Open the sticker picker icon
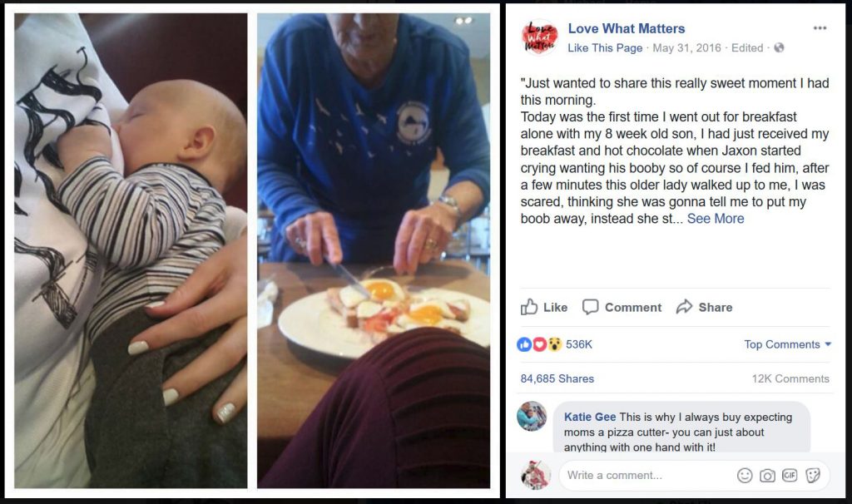Image resolution: width=852 pixels, height=504 pixels. [x=812, y=476]
